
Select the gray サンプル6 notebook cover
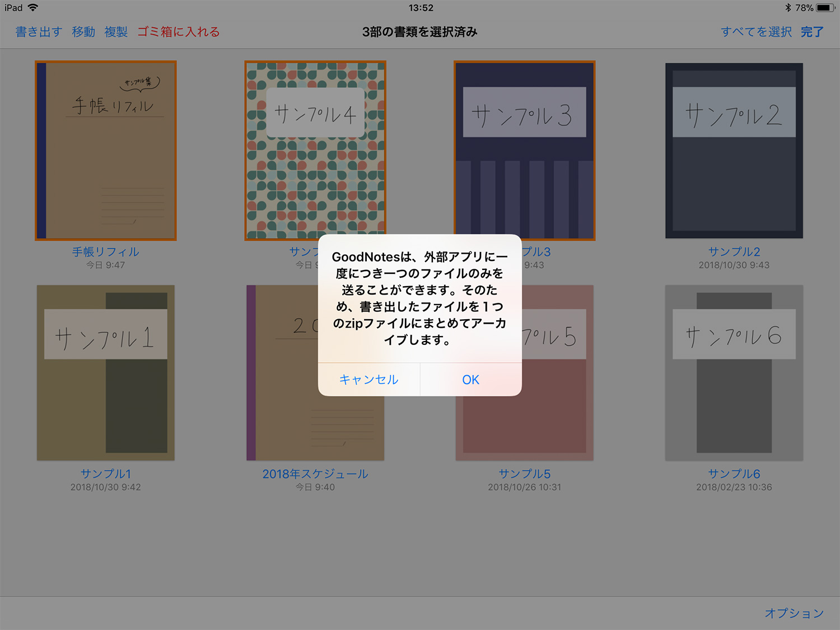tap(734, 373)
